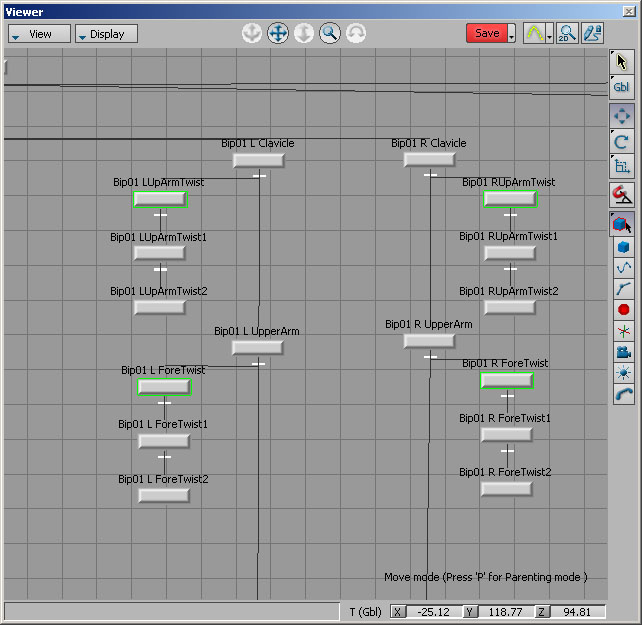The image size is (642, 625).
Task: Select the Bip01 L ForeTwist2 node button
Action: coord(164,496)
